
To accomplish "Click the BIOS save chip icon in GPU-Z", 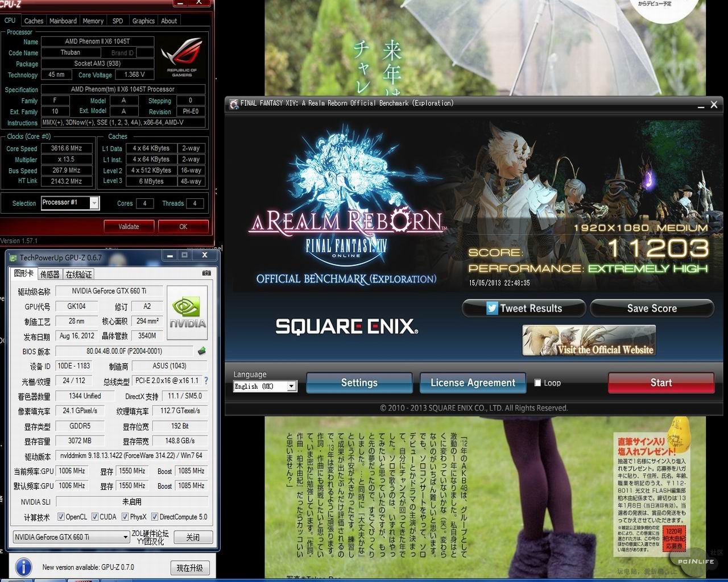I will (x=201, y=351).
